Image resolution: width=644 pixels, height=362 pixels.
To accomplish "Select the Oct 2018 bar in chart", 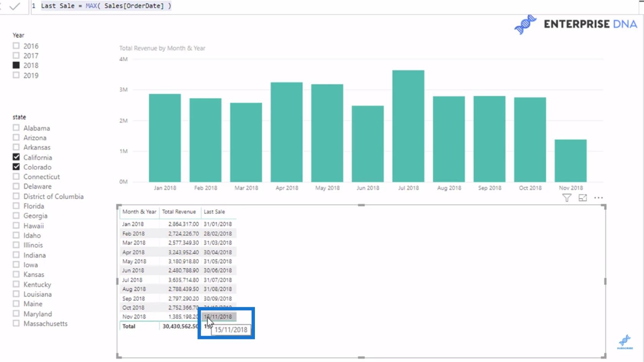I will pos(530,140).
